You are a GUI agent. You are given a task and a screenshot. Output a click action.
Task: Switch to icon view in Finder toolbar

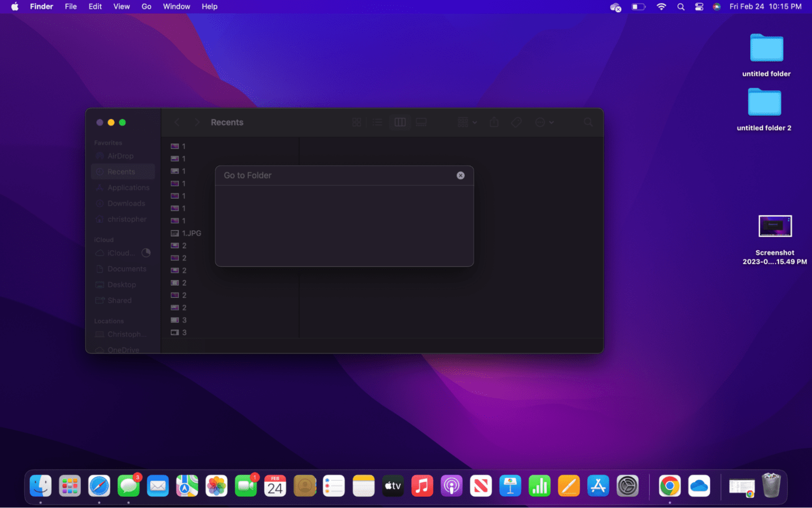click(x=357, y=122)
